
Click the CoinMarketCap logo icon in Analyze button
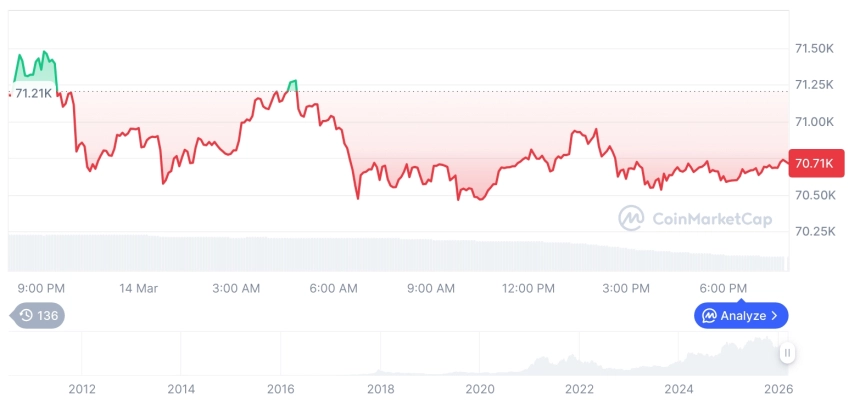point(709,316)
